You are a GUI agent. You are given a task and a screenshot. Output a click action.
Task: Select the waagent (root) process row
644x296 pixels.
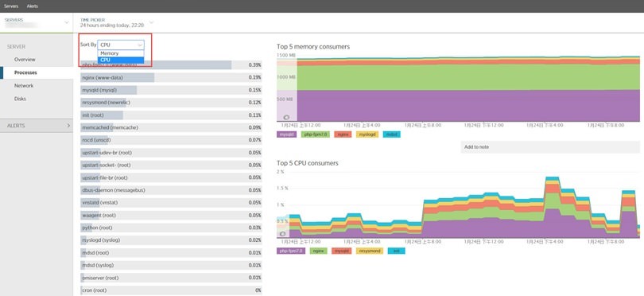[x=171, y=216]
